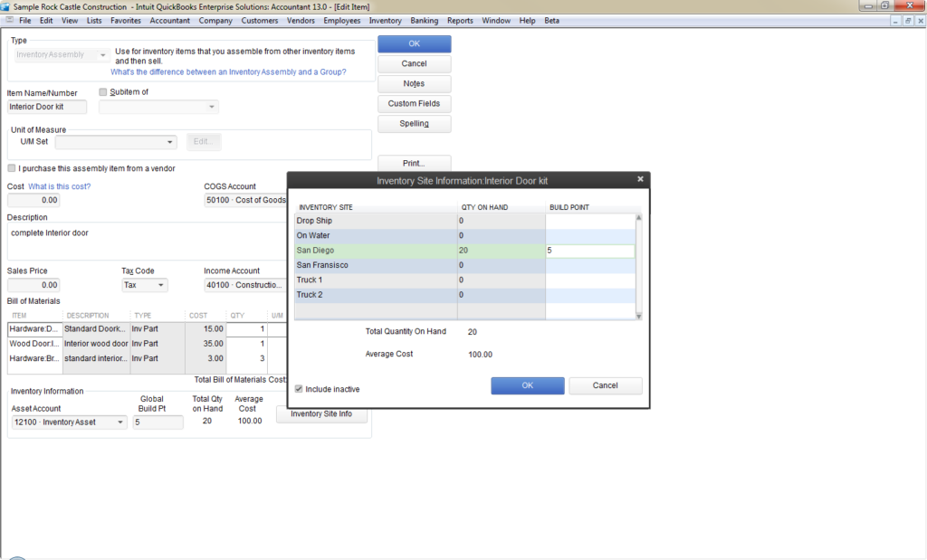This screenshot has height=560, width=927.
Task: Close the Inventory Site Information dialog
Action: (x=640, y=179)
